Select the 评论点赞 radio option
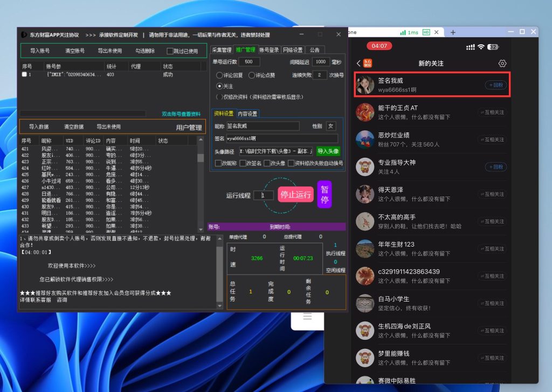The height and width of the screenshot is (392, 552). pyautogui.click(x=251, y=75)
